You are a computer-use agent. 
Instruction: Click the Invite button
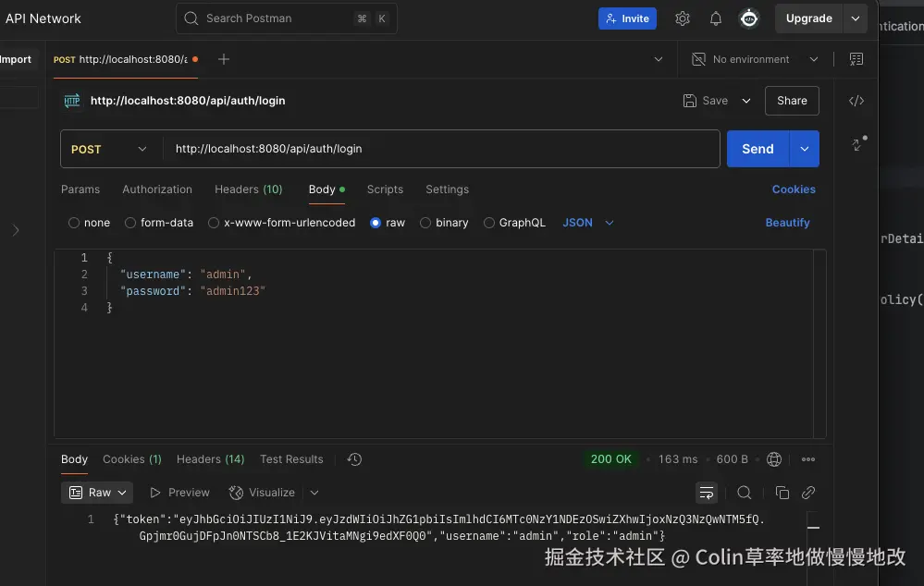pos(627,18)
